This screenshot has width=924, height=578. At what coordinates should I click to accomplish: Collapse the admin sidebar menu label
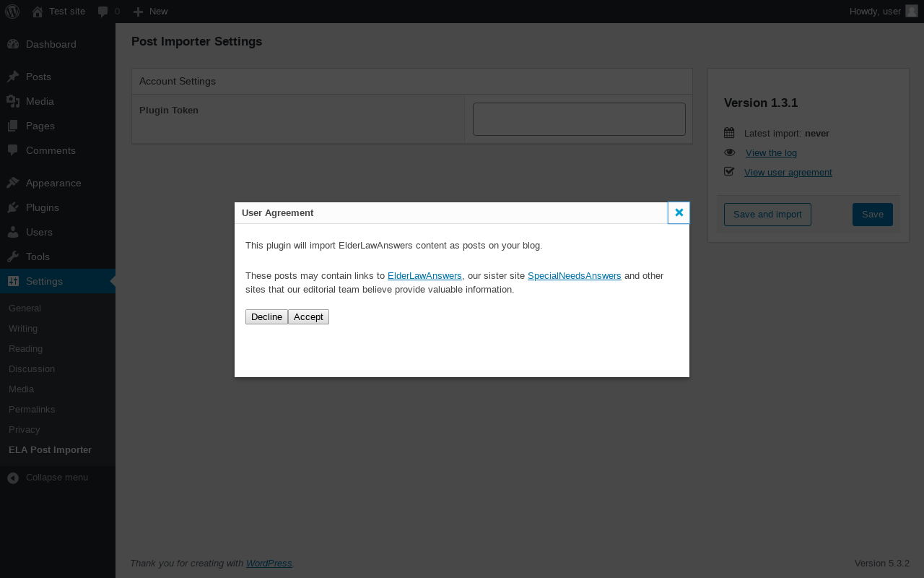click(57, 477)
